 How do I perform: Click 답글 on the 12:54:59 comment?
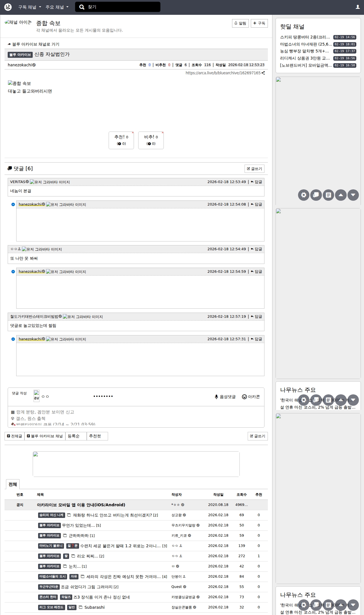[x=257, y=272]
